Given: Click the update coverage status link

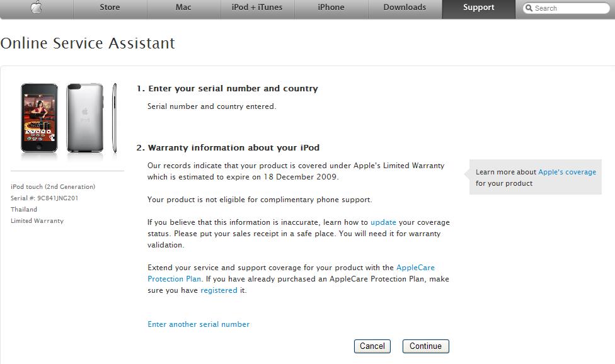Looking at the screenshot, I should [383, 222].
